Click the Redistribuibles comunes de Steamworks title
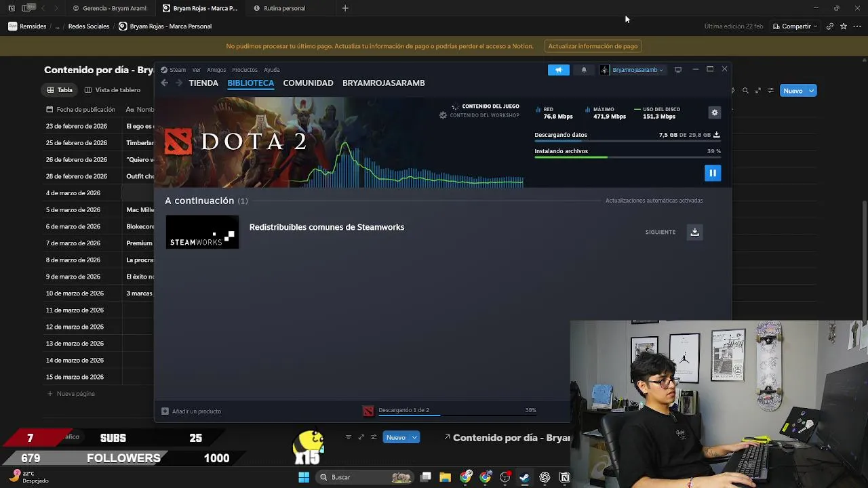The image size is (868, 488). click(327, 227)
